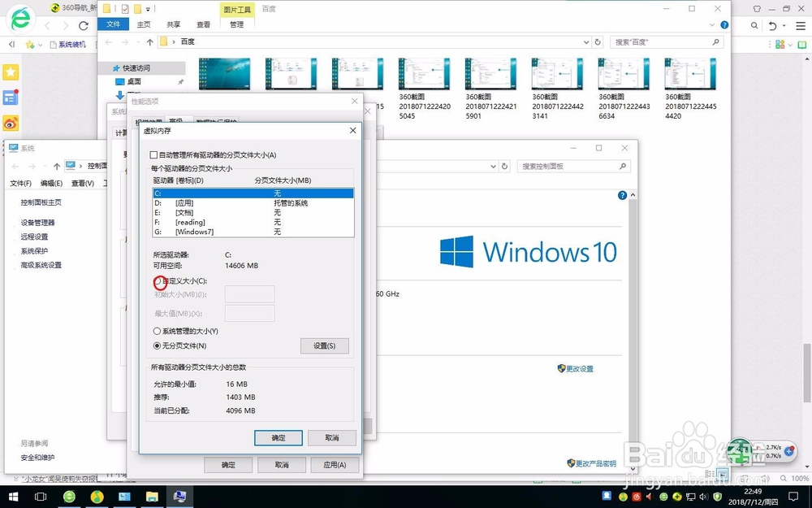Open 设备管理器 link in System window
Screen dimensions: 812x508
(38, 223)
